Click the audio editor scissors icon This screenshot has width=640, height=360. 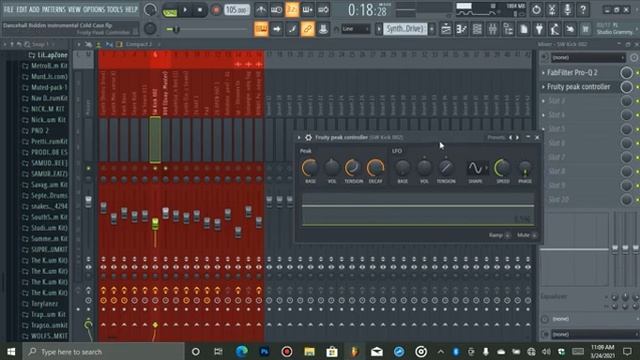(552, 9)
